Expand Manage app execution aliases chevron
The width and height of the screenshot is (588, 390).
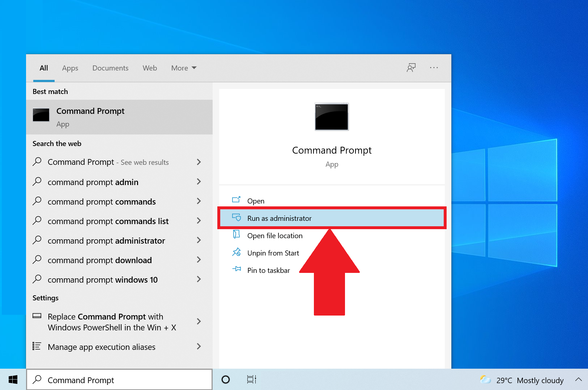199,346
